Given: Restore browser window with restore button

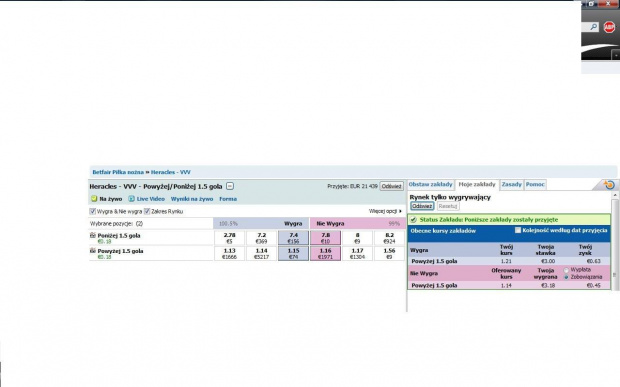Looking at the screenshot, I should (x=591, y=4).
